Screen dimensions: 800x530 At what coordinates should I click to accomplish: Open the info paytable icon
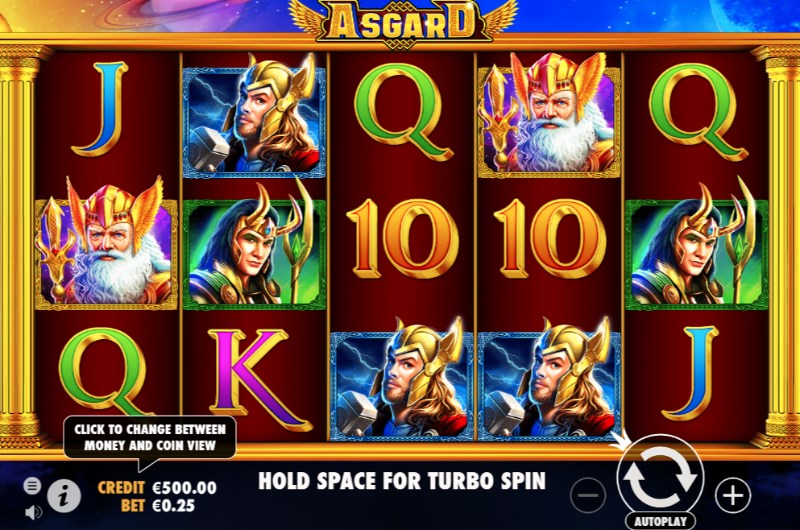pyautogui.click(x=64, y=496)
